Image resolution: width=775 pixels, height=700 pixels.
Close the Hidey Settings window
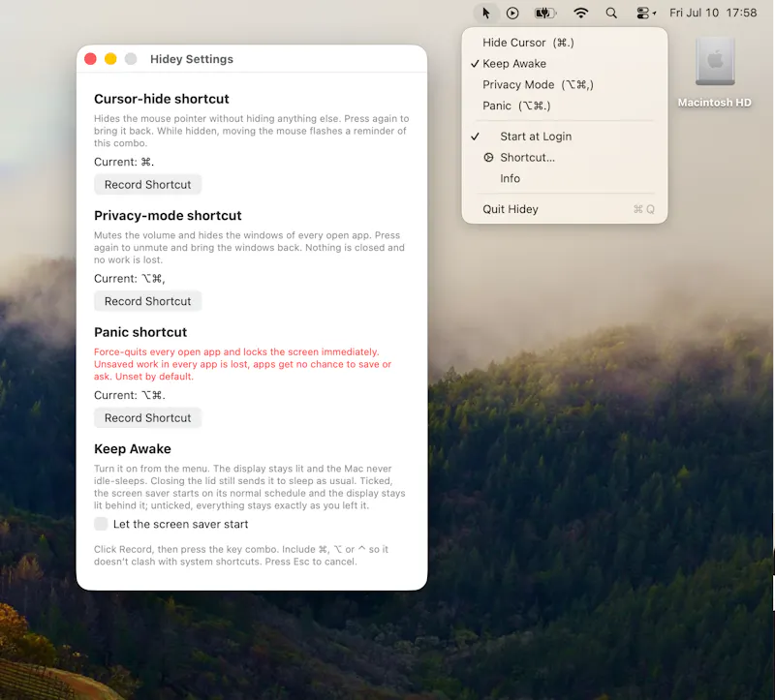90,59
